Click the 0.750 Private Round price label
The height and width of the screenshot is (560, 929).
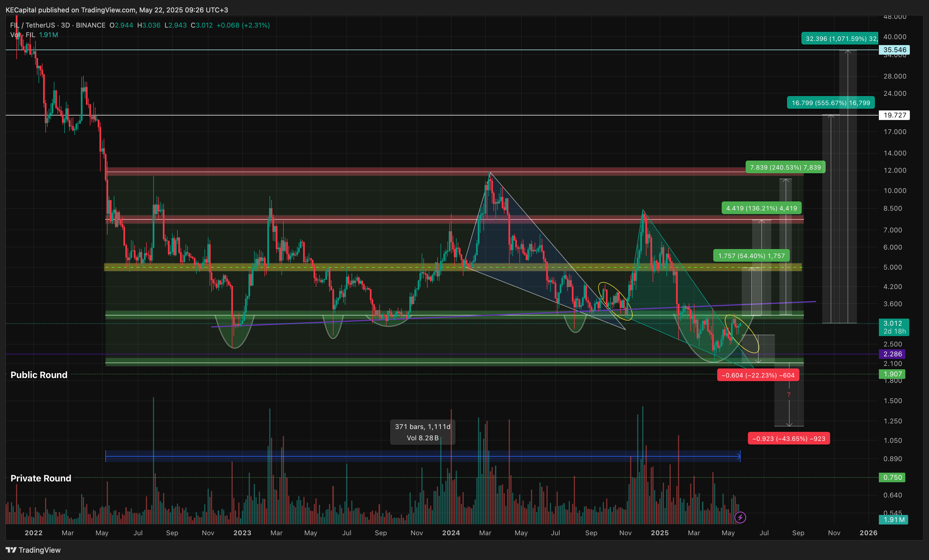892,477
